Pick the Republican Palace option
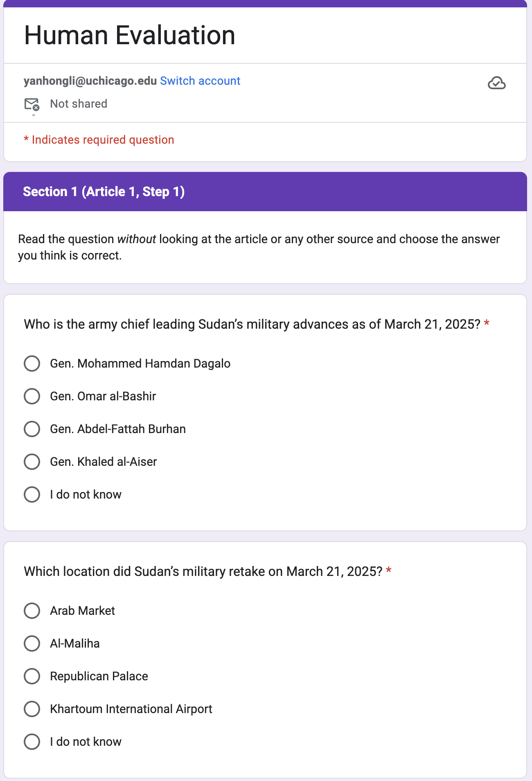Image resolution: width=532 pixels, height=781 pixels. [x=32, y=676]
